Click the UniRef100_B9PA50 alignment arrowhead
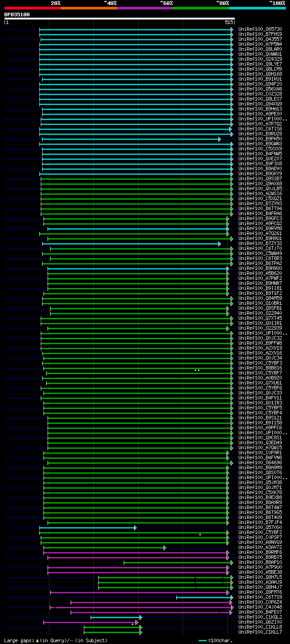The image size is (290, 644). pos(220,139)
